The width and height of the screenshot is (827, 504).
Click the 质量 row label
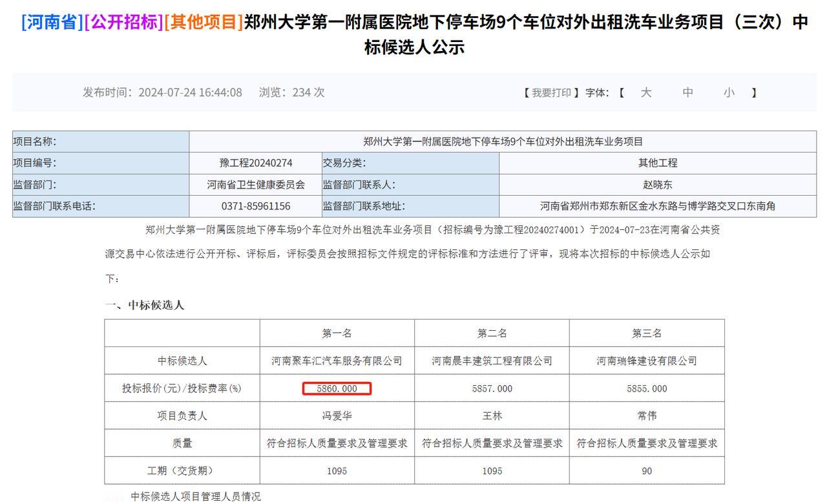tap(182, 444)
